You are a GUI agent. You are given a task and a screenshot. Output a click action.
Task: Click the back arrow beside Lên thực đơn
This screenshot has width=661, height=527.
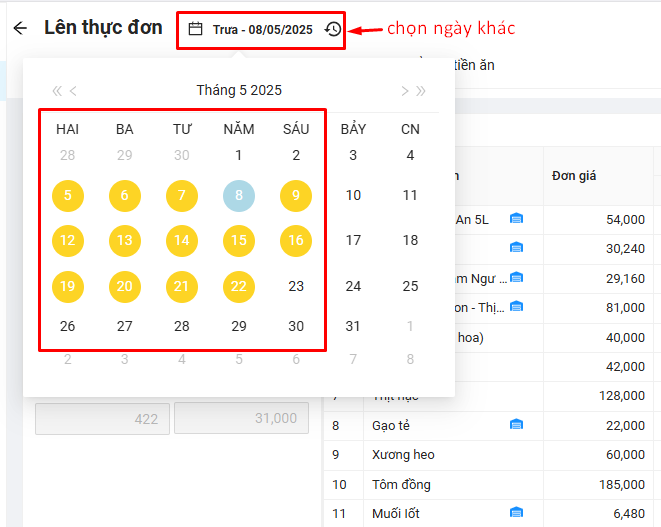click(20, 29)
